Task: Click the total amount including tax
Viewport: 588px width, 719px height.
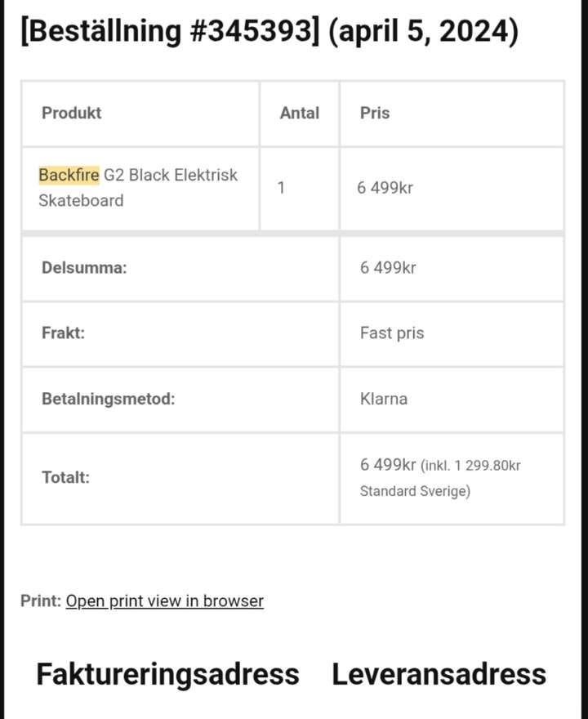Action: (389, 465)
